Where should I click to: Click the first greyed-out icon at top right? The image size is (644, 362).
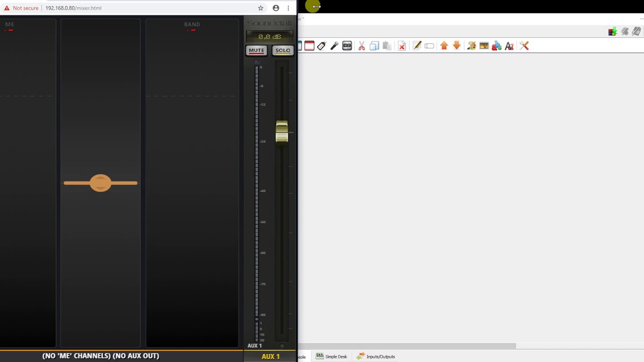[x=625, y=32]
